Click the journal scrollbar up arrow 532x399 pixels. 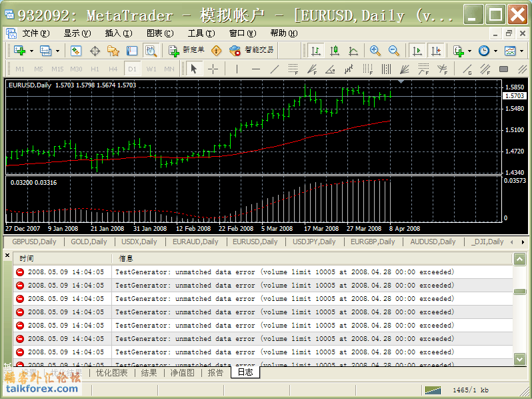point(520,260)
